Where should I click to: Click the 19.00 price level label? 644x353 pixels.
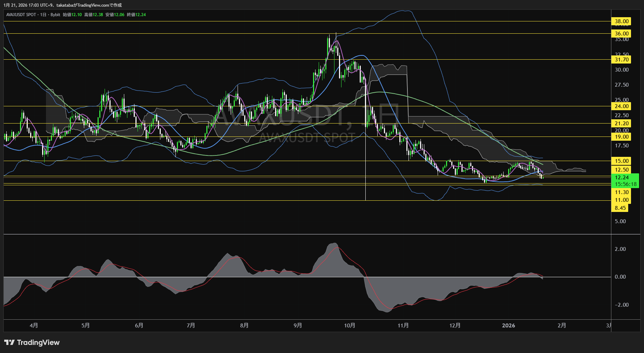[621, 137]
